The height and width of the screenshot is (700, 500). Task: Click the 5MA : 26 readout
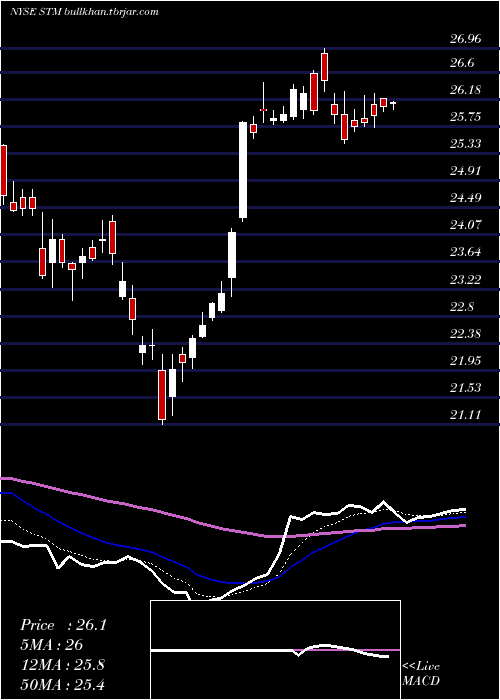point(52,645)
